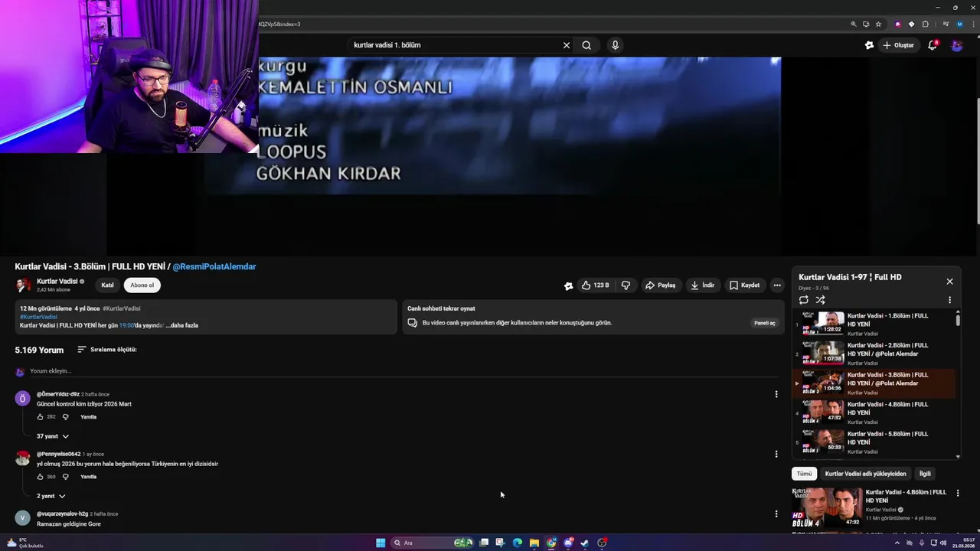Click the #KurtlarVadisi hashtag in description
Viewport: 980px width, 551px height.
(x=38, y=317)
